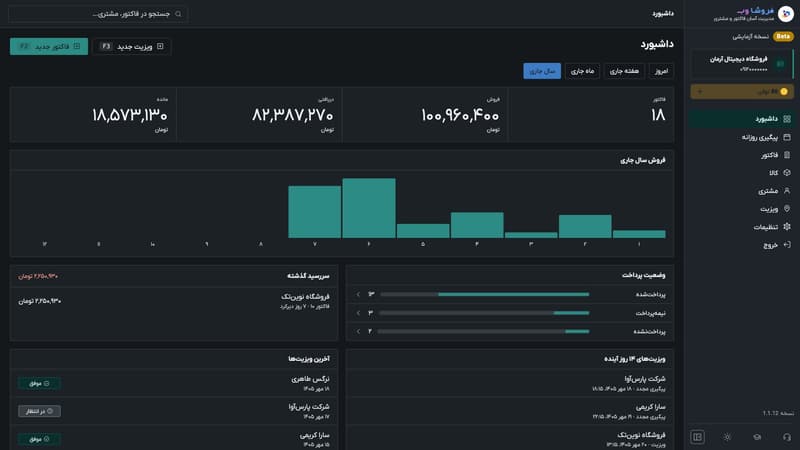The width and height of the screenshot is (800, 450).
Task: Click the Beta badge
Action: [783, 36]
